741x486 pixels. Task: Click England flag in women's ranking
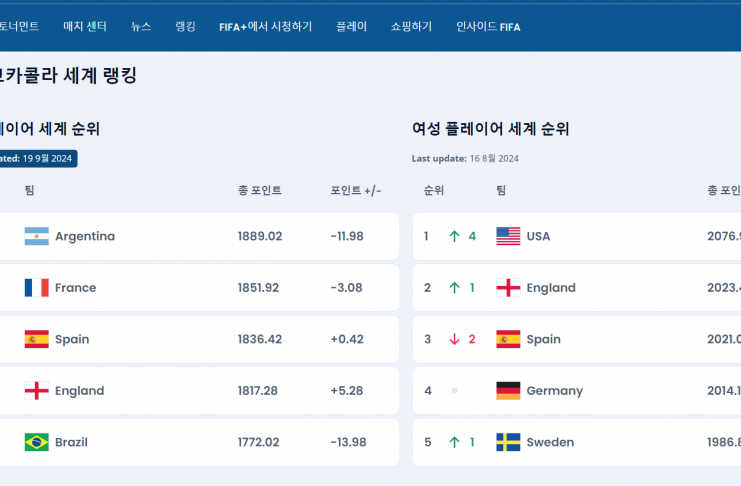(x=508, y=288)
